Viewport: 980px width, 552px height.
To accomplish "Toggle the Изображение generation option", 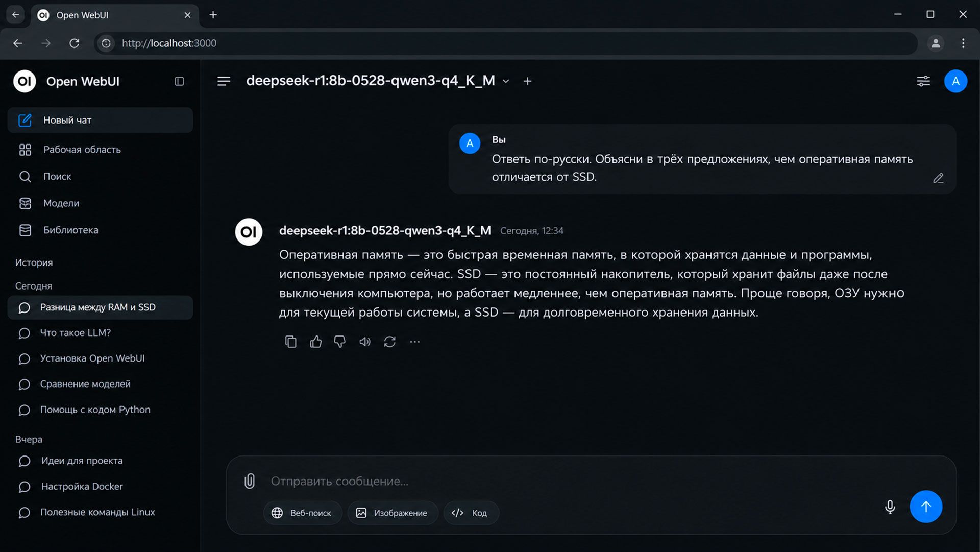I will (x=392, y=513).
